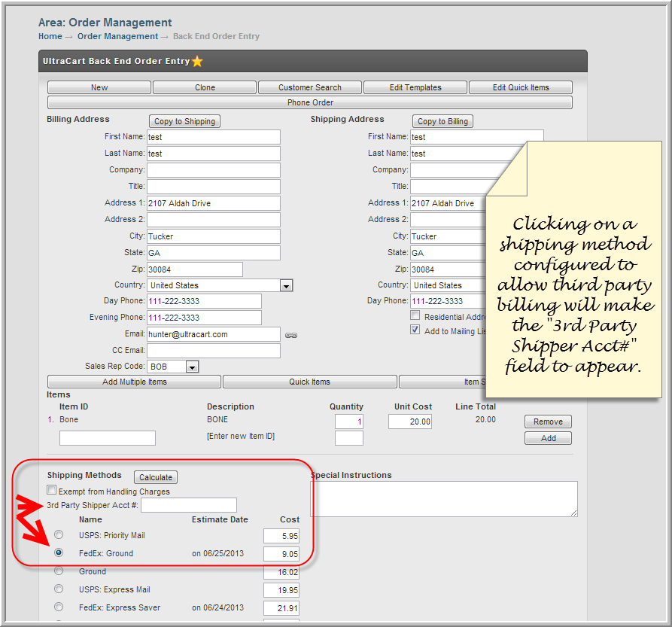672x627 pixels.
Task: Open the Sales Rep Code dropdown
Action: click(193, 367)
